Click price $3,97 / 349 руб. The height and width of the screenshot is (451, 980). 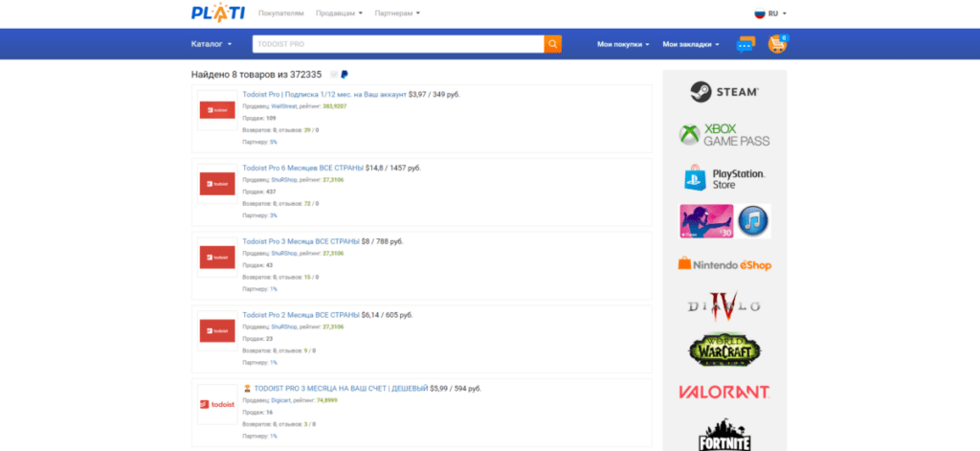point(434,95)
